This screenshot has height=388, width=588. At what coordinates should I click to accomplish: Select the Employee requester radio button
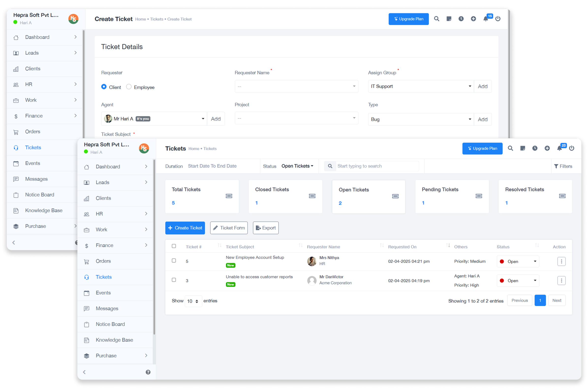pos(129,87)
